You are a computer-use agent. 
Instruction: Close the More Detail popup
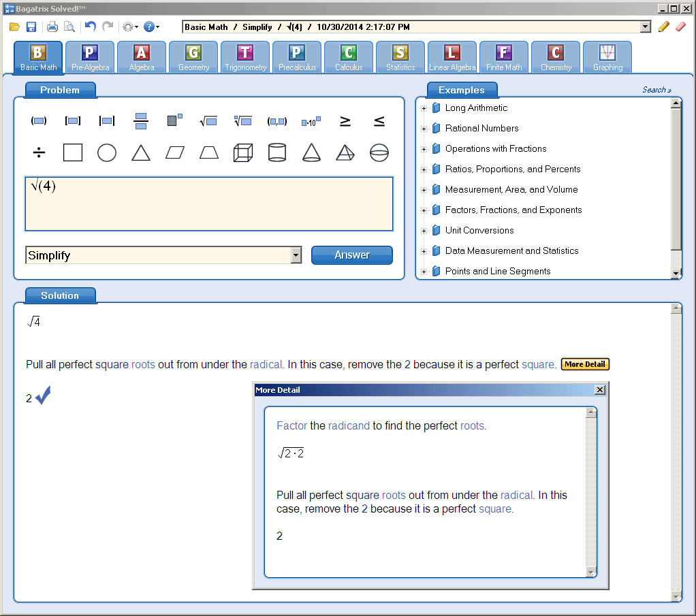point(600,389)
